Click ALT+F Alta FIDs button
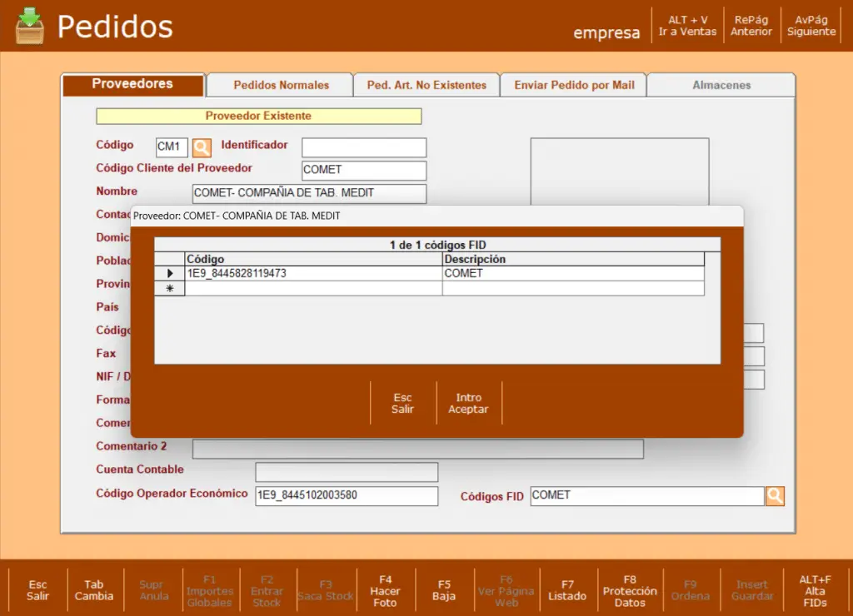 pos(815,591)
